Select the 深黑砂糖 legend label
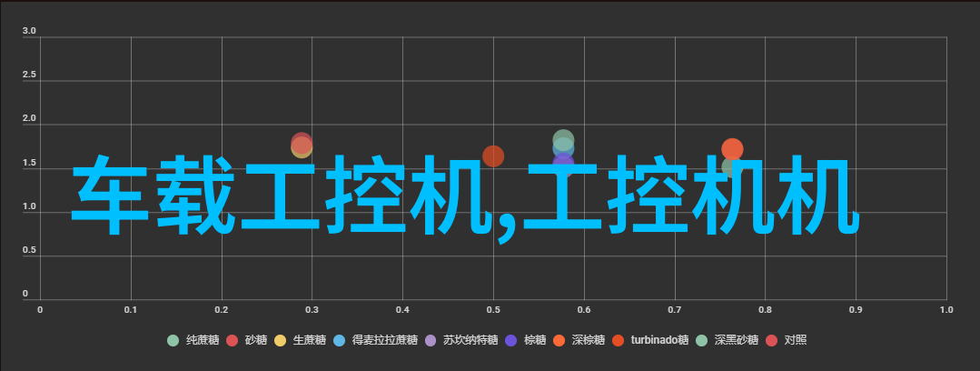980x371 pixels. (x=737, y=340)
